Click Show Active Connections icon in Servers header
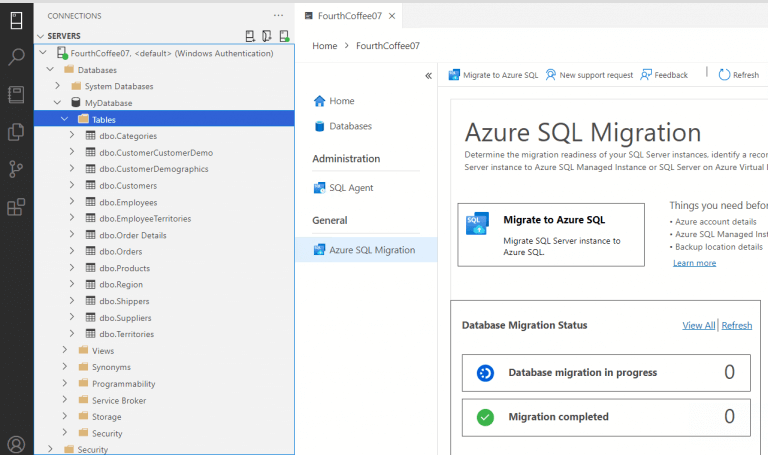The width and height of the screenshot is (768, 455). click(284, 36)
